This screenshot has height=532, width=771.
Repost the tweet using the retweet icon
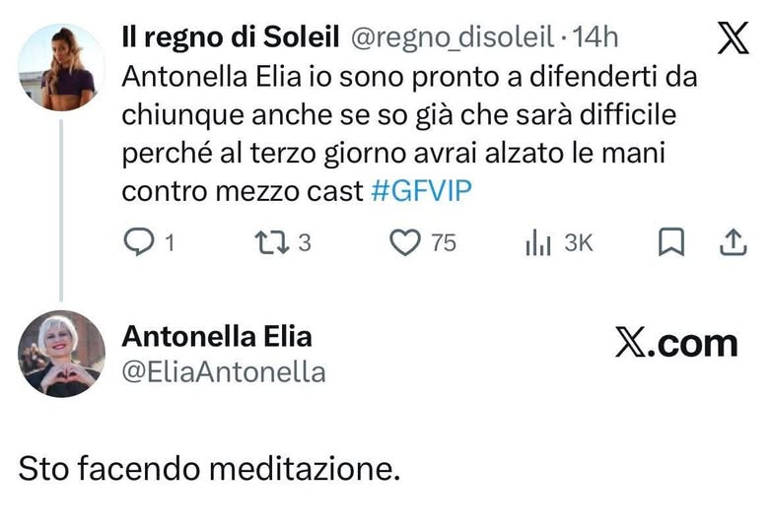pos(268,242)
